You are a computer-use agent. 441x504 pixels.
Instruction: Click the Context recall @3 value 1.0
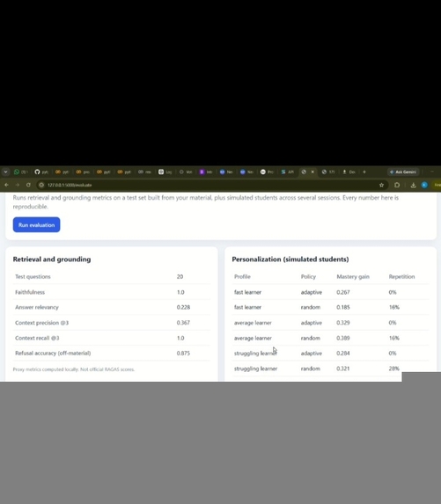(x=180, y=338)
